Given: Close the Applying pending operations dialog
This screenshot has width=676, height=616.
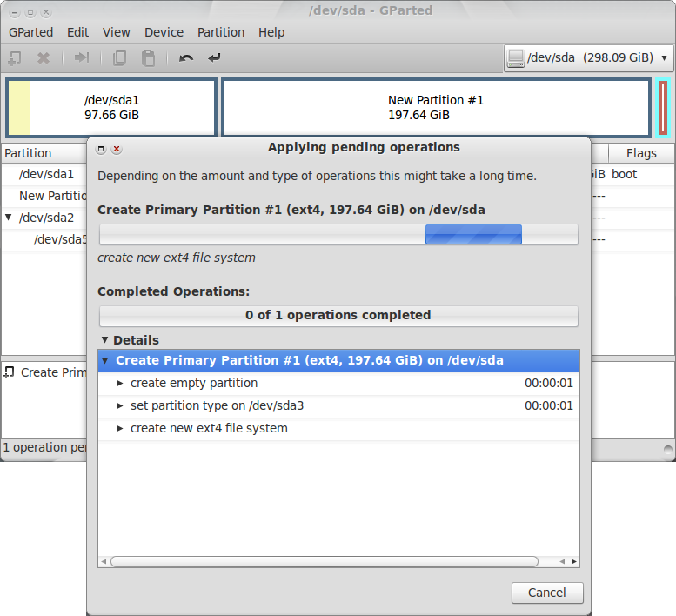Looking at the screenshot, I should 117,149.
